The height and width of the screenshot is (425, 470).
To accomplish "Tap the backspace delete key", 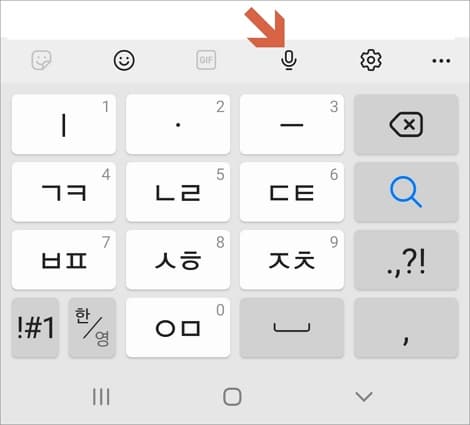I will tap(406, 124).
